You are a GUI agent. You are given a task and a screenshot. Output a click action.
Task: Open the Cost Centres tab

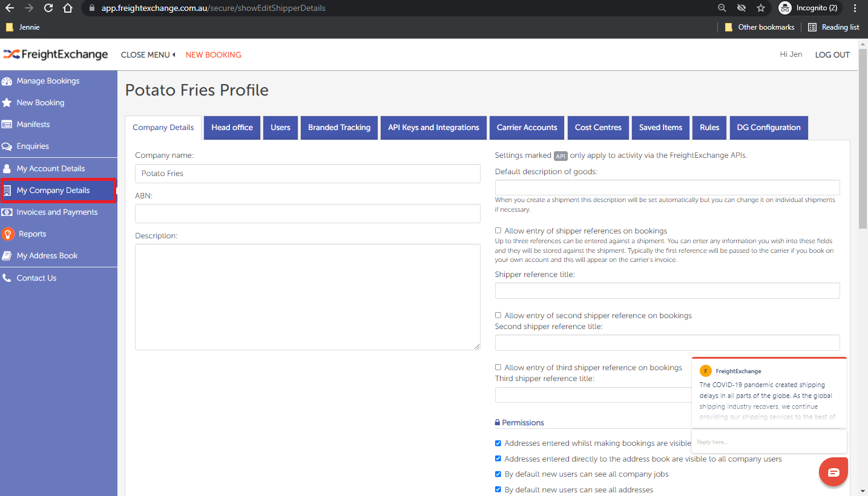598,128
